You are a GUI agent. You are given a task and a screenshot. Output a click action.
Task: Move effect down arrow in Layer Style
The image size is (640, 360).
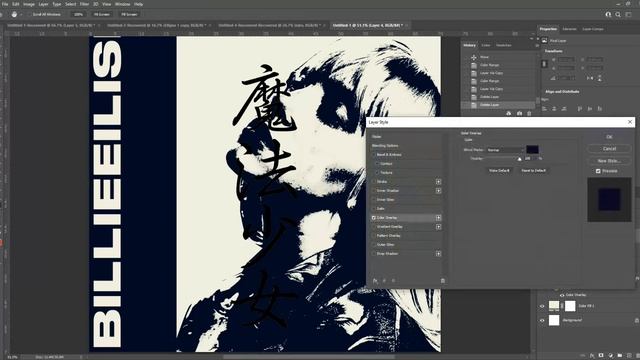pos(393,281)
